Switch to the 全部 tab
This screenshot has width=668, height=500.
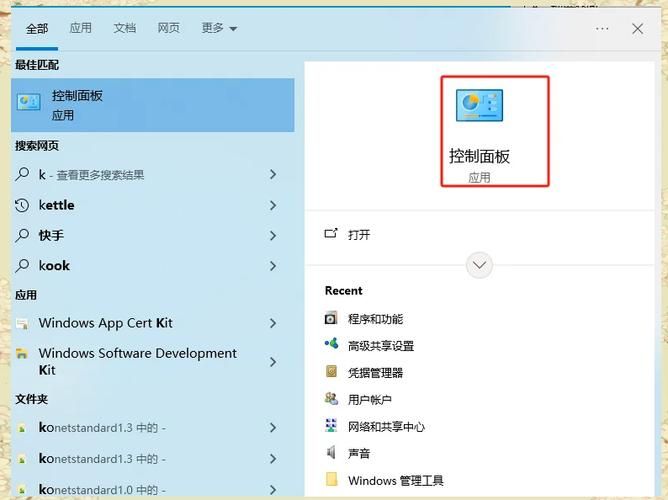(37, 29)
